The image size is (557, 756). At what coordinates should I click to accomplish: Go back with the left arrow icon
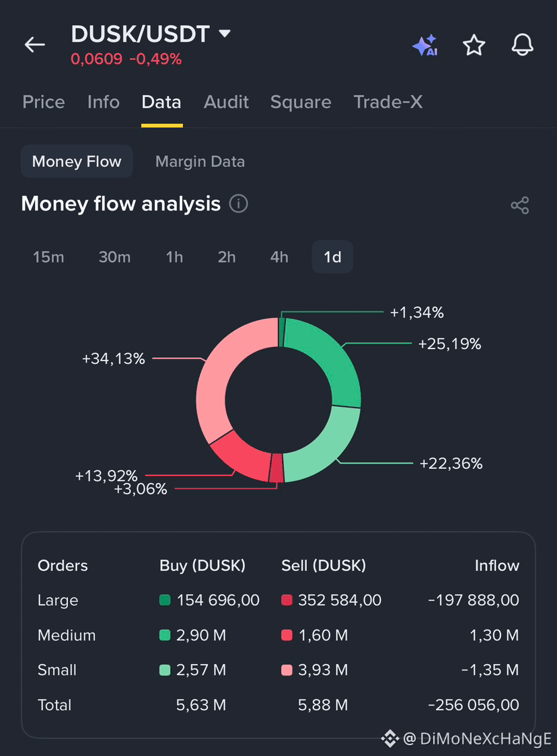(x=35, y=45)
